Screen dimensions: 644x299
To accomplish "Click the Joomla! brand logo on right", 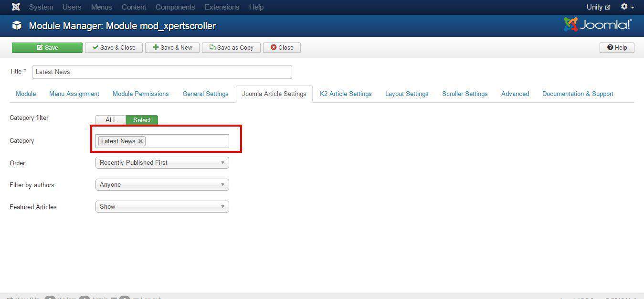I will (x=598, y=25).
